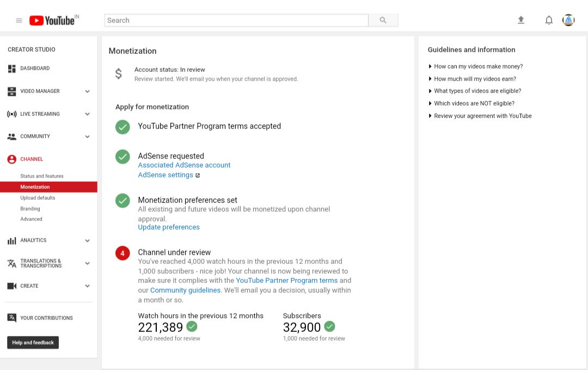Click the red Channel person icon

pyautogui.click(x=11, y=159)
